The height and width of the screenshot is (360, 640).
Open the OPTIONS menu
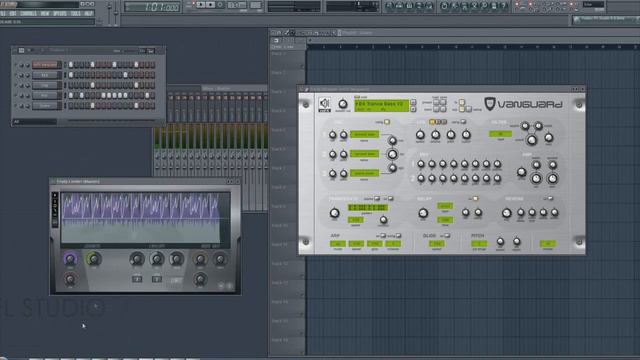point(60,13)
